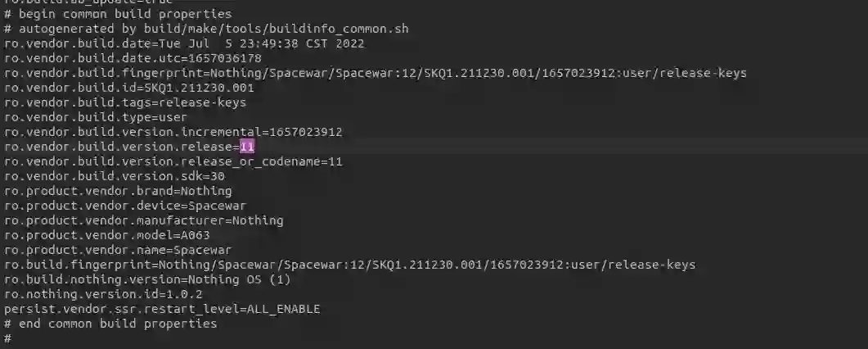This screenshot has width=868, height=349.
Task: Click the ro.product.vendor.manufacturer line
Action: coord(143,220)
